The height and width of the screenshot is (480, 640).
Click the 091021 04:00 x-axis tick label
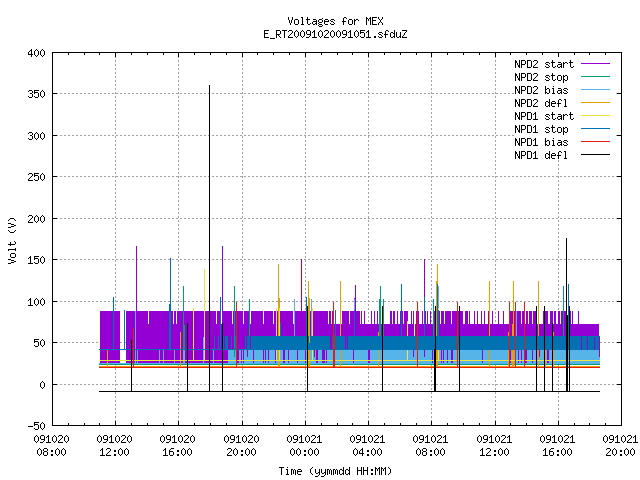(367, 446)
